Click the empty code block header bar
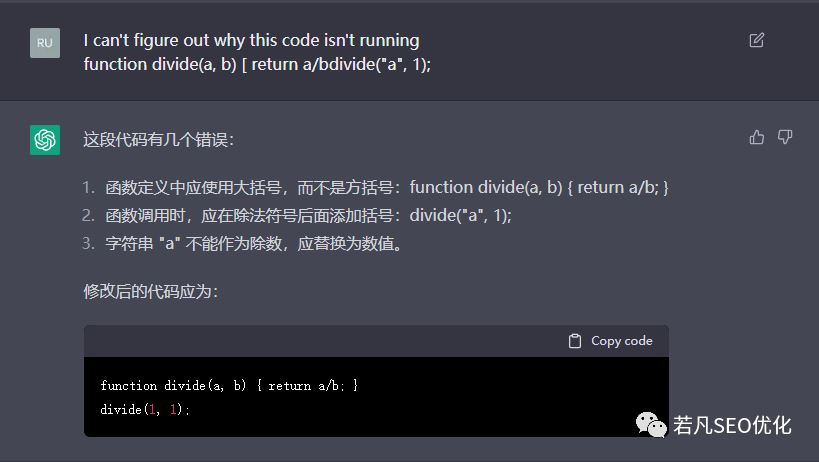819x462 pixels. coord(320,341)
